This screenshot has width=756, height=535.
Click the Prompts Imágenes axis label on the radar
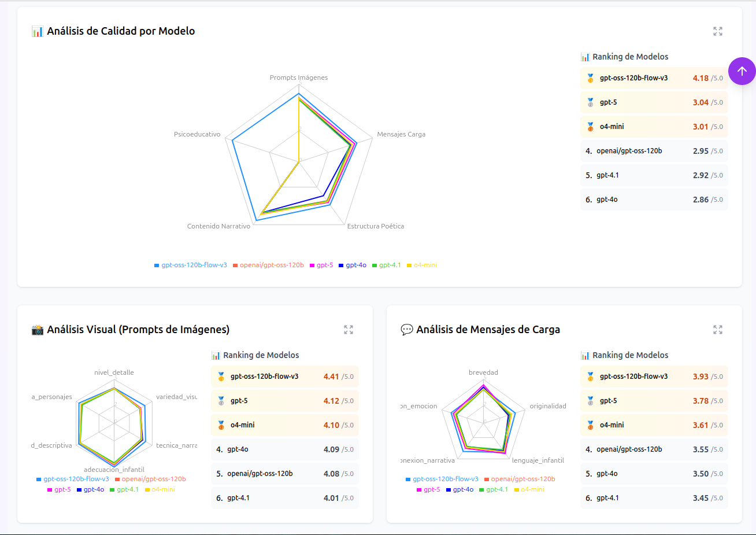point(299,78)
